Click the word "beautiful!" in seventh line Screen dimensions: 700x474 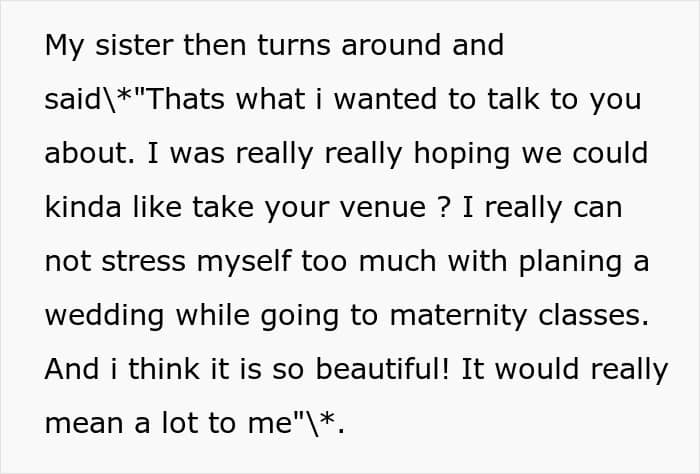(x=382, y=369)
